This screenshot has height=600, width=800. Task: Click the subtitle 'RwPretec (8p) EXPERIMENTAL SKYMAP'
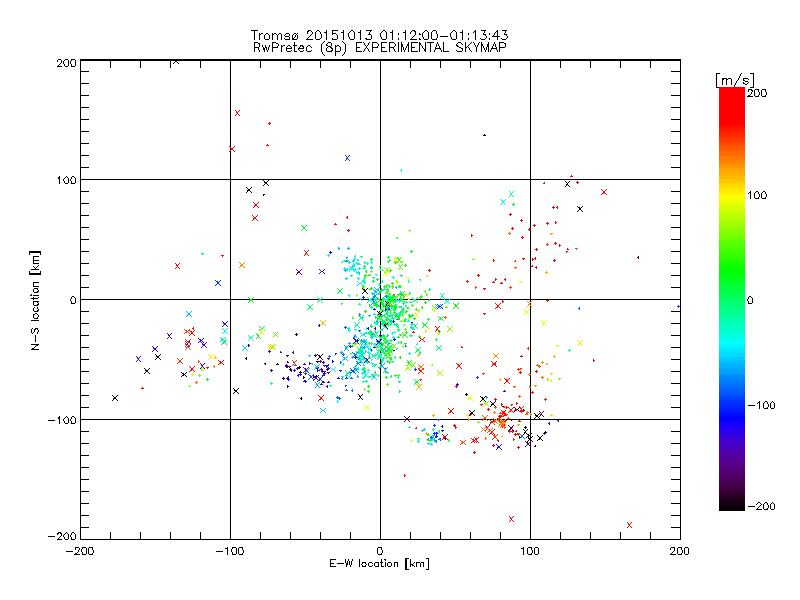[380, 47]
